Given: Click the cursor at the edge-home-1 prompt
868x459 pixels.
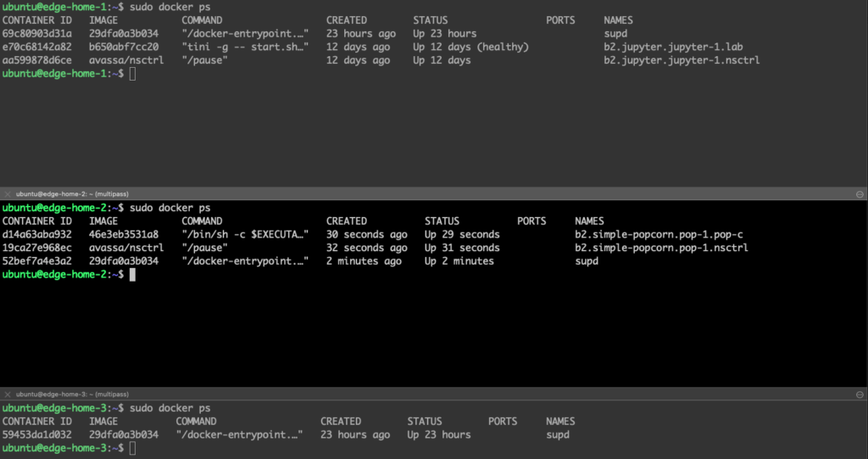Looking at the screenshot, I should (132, 75).
